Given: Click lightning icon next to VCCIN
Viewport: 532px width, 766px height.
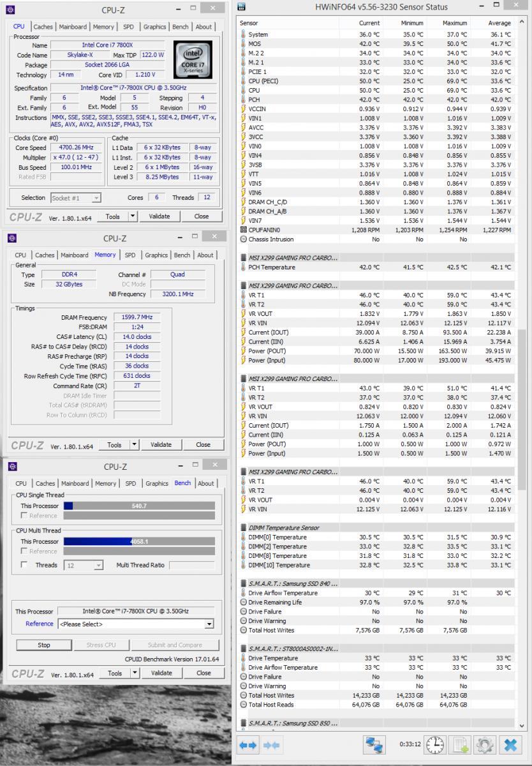Looking at the screenshot, I should pyautogui.click(x=243, y=109).
